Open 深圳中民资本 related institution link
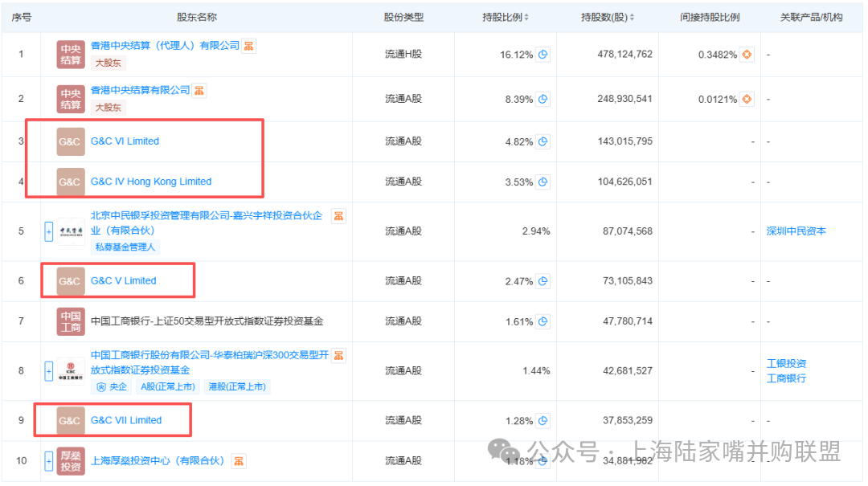 (796, 231)
